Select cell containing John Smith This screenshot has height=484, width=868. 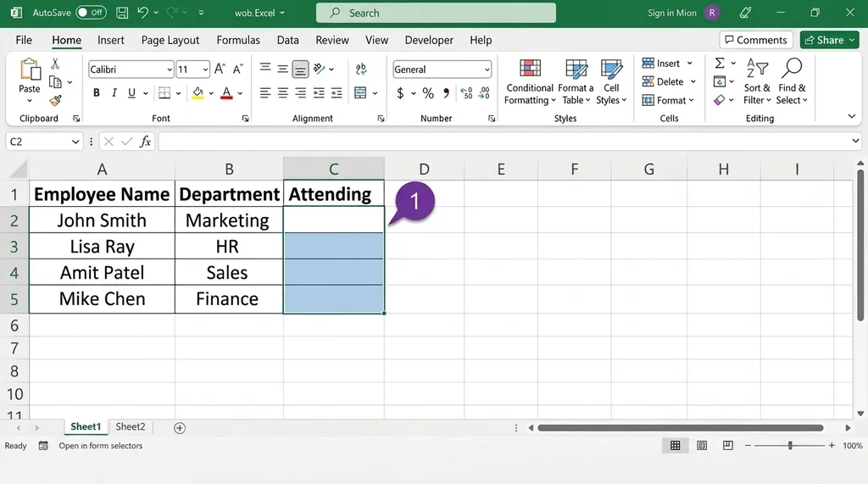pyautogui.click(x=102, y=220)
